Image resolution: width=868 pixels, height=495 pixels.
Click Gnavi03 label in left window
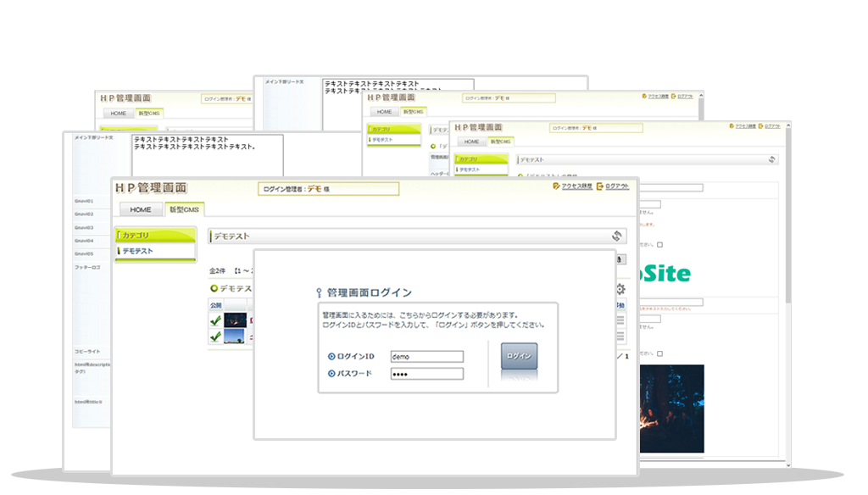[x=84, y=227]
